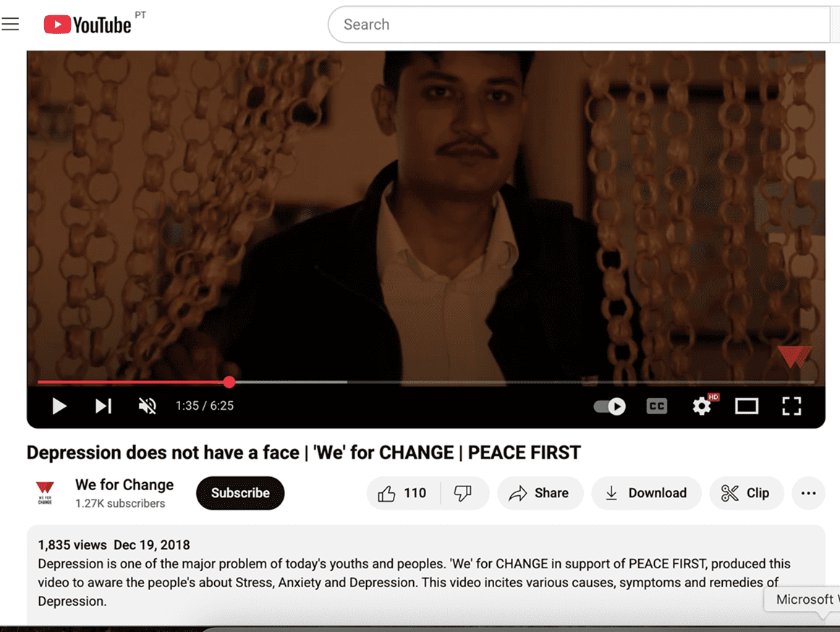Turn on closed captions (CC)
Viewport: 840px width, 632px height.
coord(657,406)
